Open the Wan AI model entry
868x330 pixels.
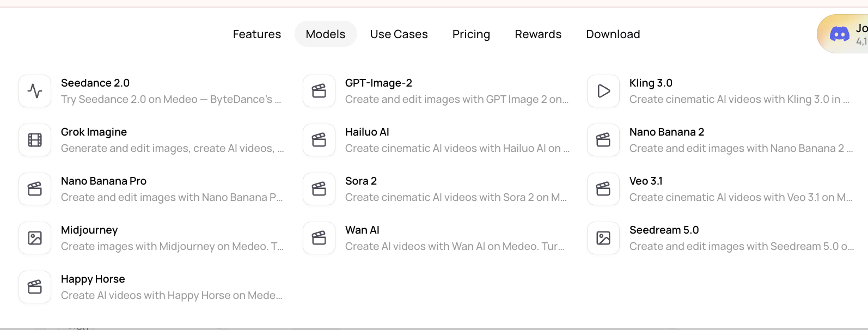click(436, 238)
